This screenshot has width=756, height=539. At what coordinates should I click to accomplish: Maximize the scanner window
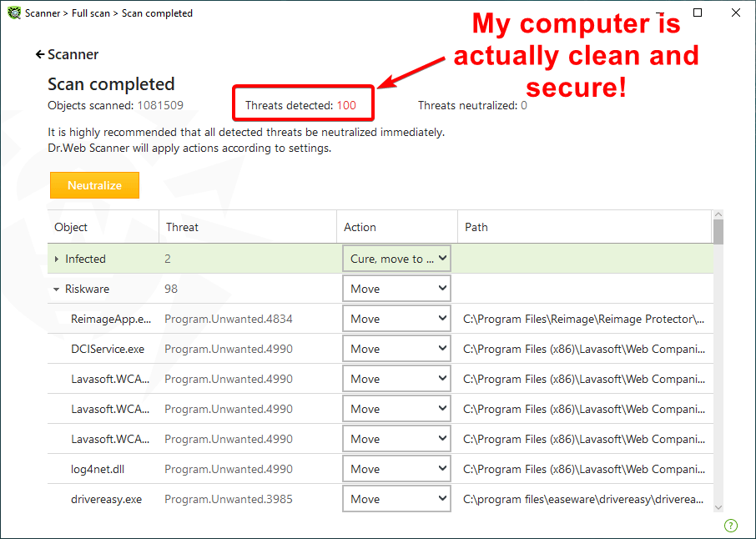coord(698,13)
